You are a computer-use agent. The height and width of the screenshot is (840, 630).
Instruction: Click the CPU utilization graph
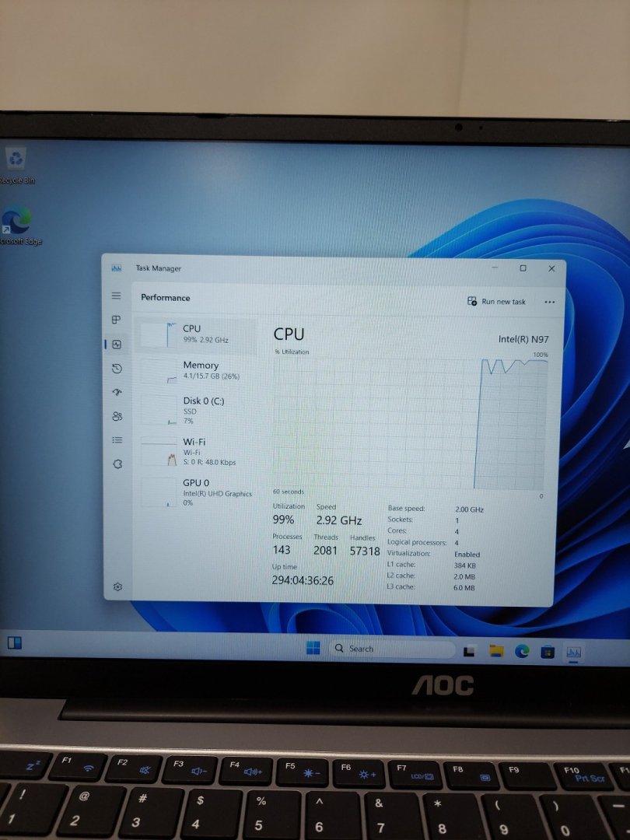[410, 424]
